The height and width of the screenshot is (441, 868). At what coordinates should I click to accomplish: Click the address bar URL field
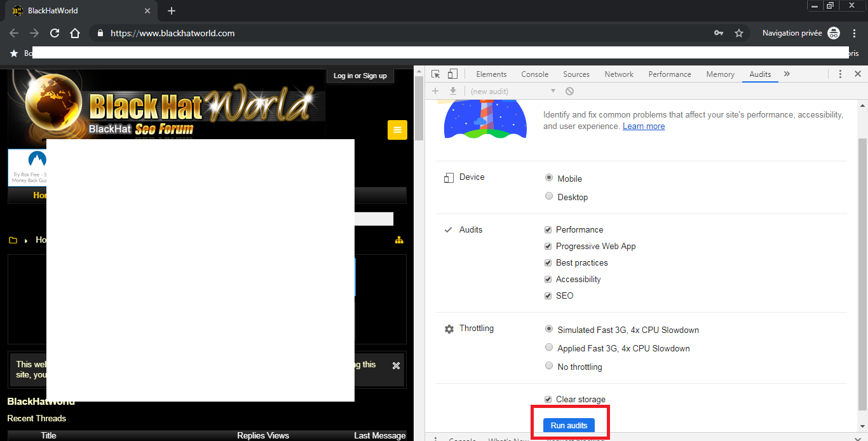[x=407, y=33]
